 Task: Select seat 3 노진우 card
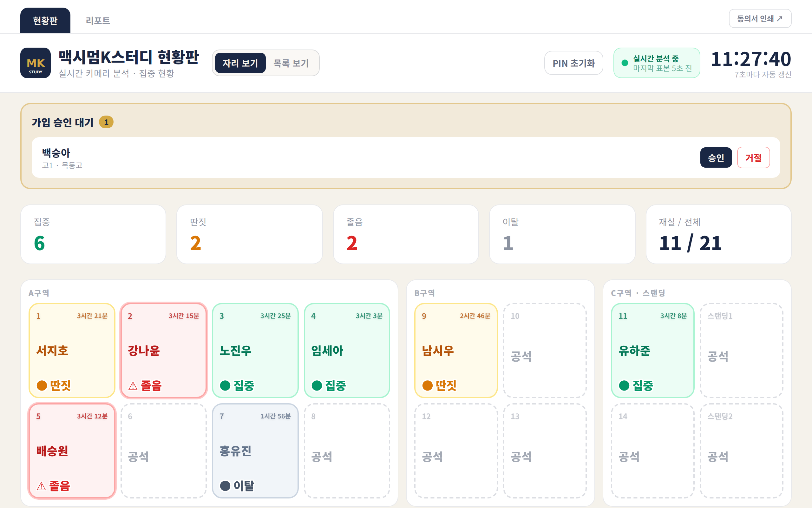(x=255, y=351)
